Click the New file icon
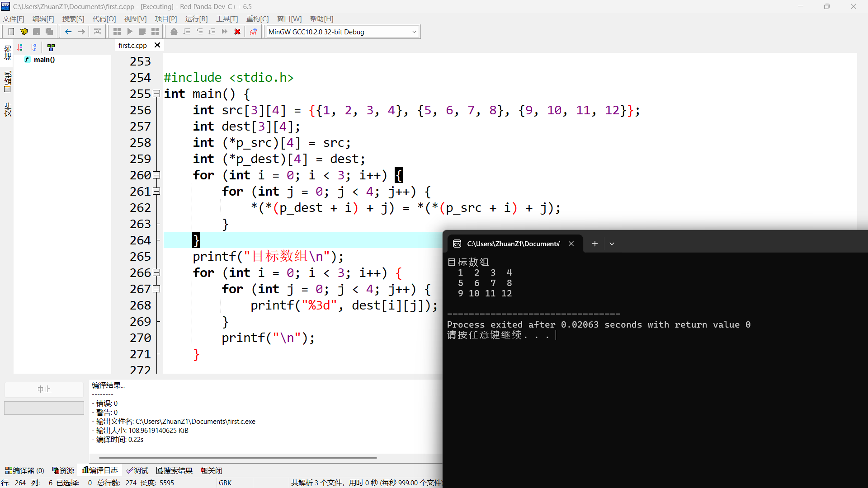The image size is (868, 488). point(11,32)
